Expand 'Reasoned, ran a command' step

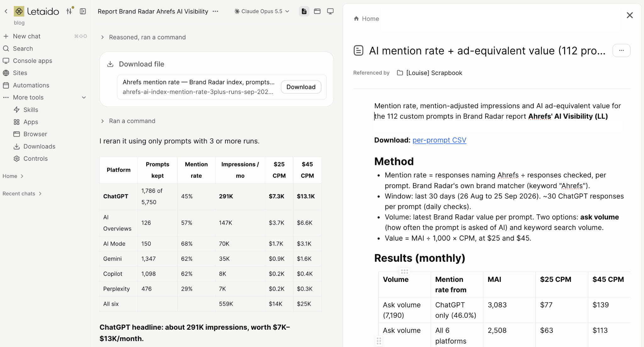click(x=143, y=37)
